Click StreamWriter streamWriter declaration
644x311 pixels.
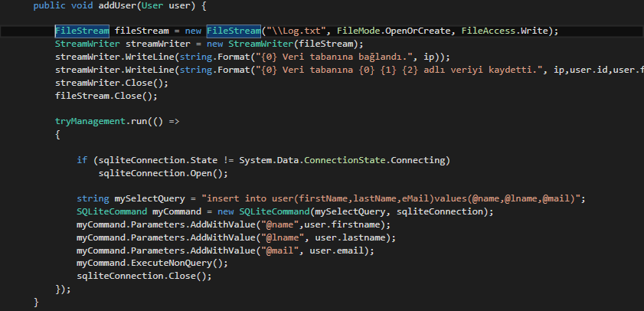coord(123,44)
